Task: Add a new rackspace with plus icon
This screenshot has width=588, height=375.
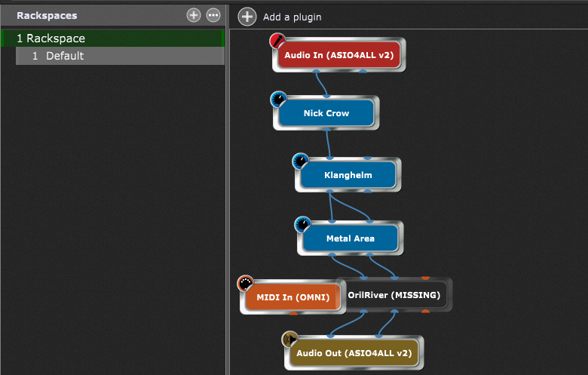Action: coord(194,15)
